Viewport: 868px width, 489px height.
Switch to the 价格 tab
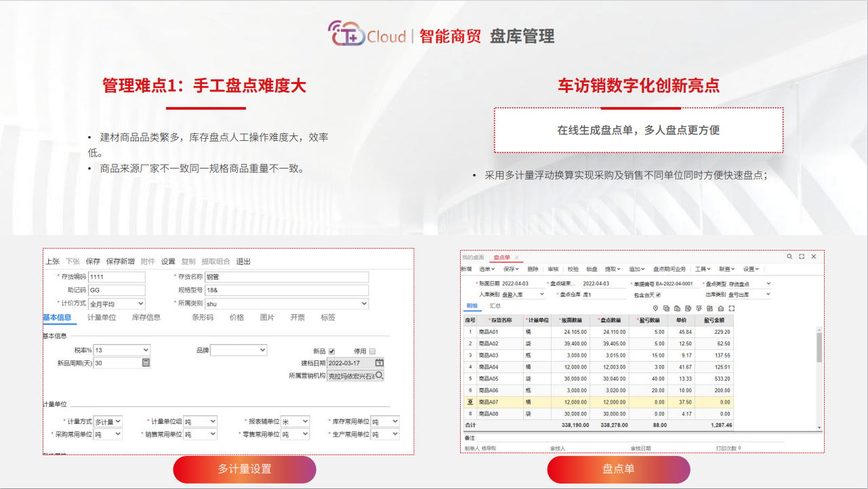[236, 318]
